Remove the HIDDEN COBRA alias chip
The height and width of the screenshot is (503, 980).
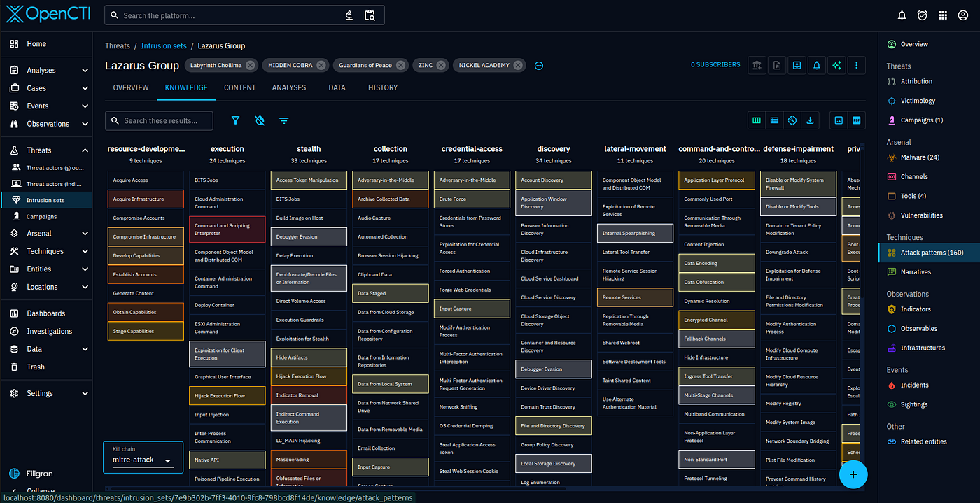pyautogui.click(x=321, y=65)
